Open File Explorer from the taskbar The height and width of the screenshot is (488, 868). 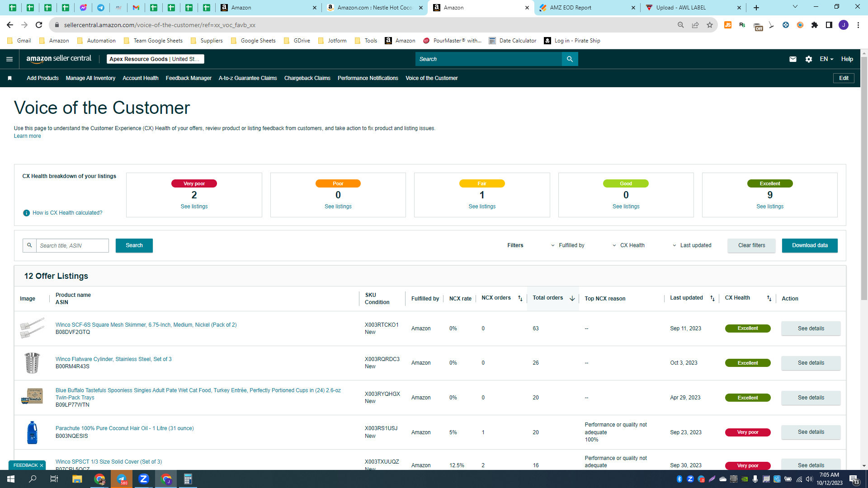point(77,479)
